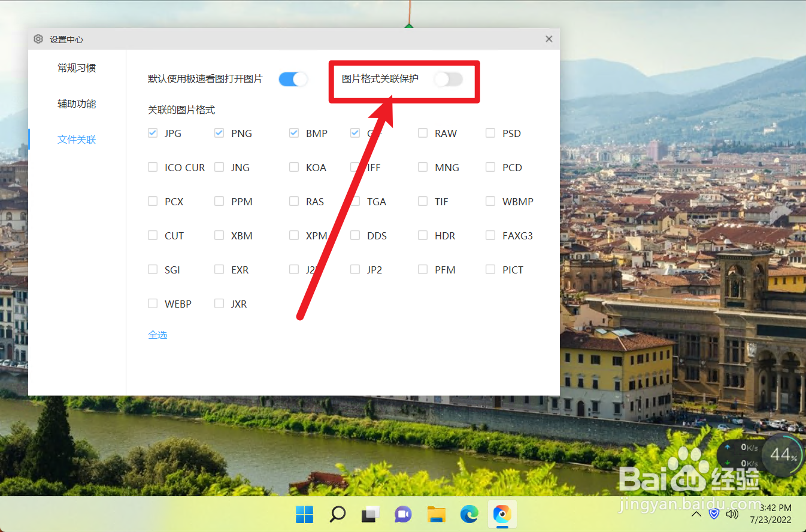Check the RAW format checkbox
This screenshot has width=806, height=532.
click(423, 133)
